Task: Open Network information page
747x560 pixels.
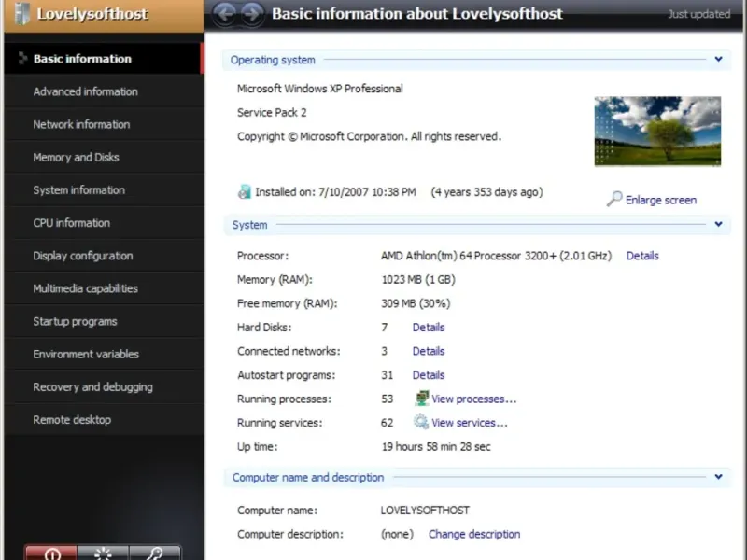Action: [x=104, y=124]
